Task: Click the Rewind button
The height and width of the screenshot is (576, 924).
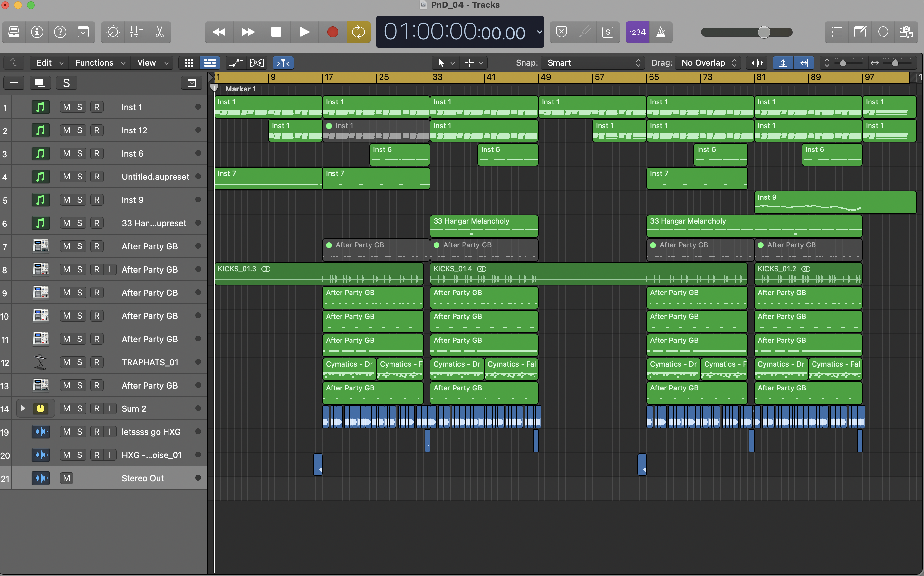Action: click(x=219, y=32)
